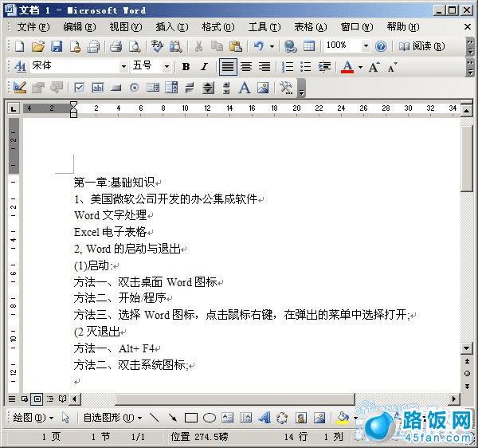
Task: Toggle justified text alignment
Action: tap(228, 66)
